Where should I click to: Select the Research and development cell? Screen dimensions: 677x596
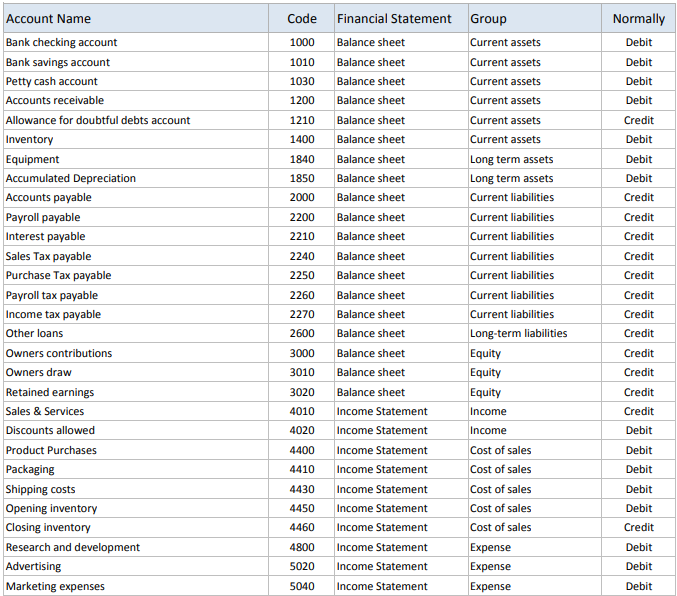pos(136,547)
